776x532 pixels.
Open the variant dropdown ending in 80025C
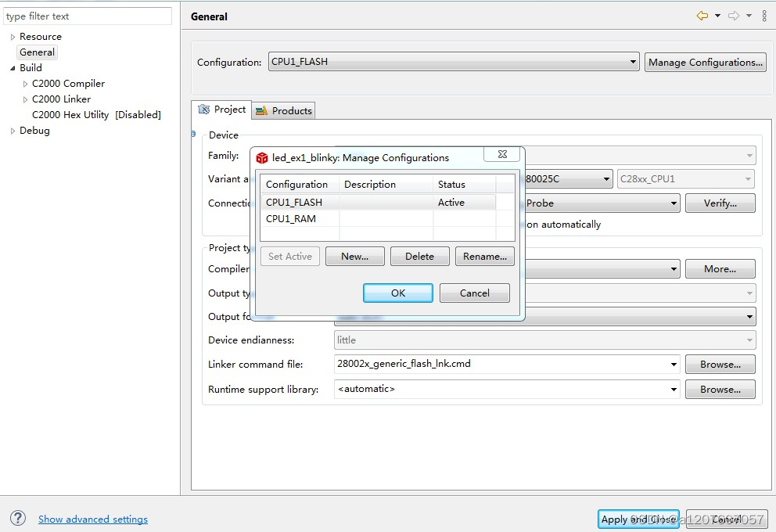click(x=606, y=179)
